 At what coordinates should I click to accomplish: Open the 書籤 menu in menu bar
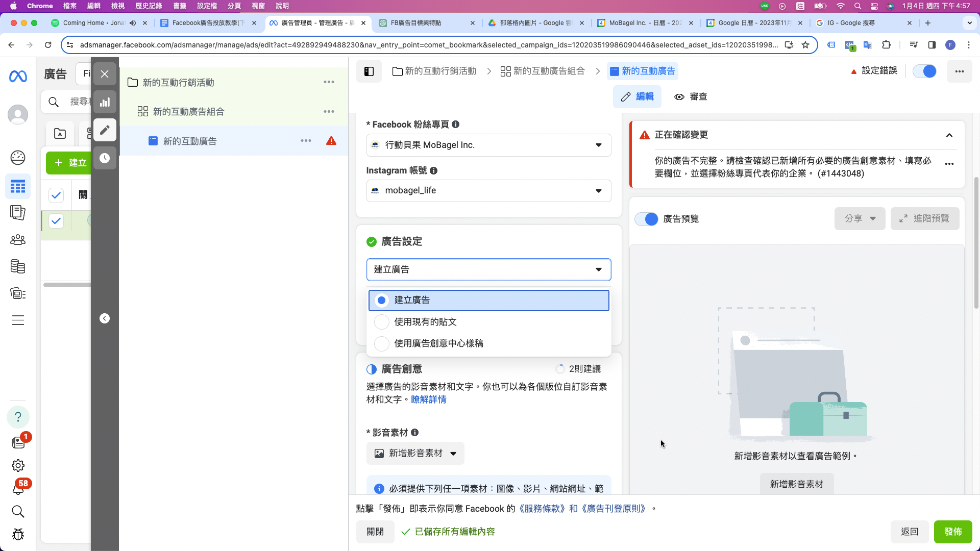point(180,6)
